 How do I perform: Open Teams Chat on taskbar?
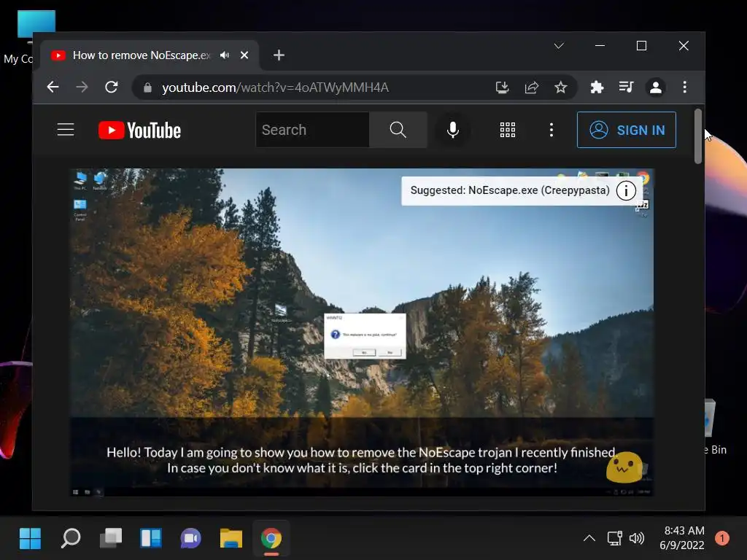tap(190, 539)
